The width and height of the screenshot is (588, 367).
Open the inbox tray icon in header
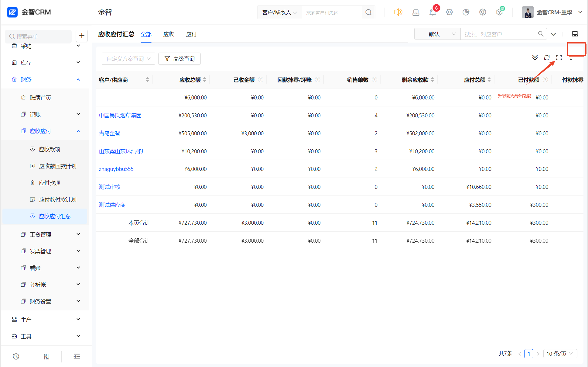(x=416, y=12)
